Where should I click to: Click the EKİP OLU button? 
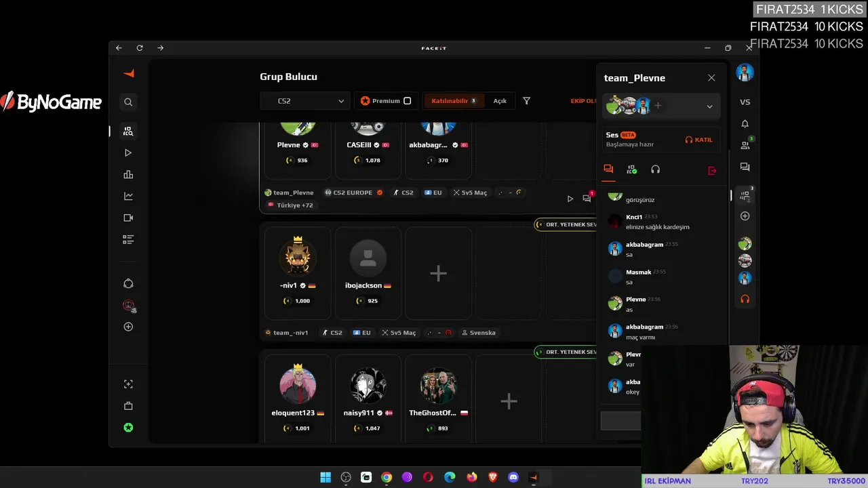[x=583, y=101]
